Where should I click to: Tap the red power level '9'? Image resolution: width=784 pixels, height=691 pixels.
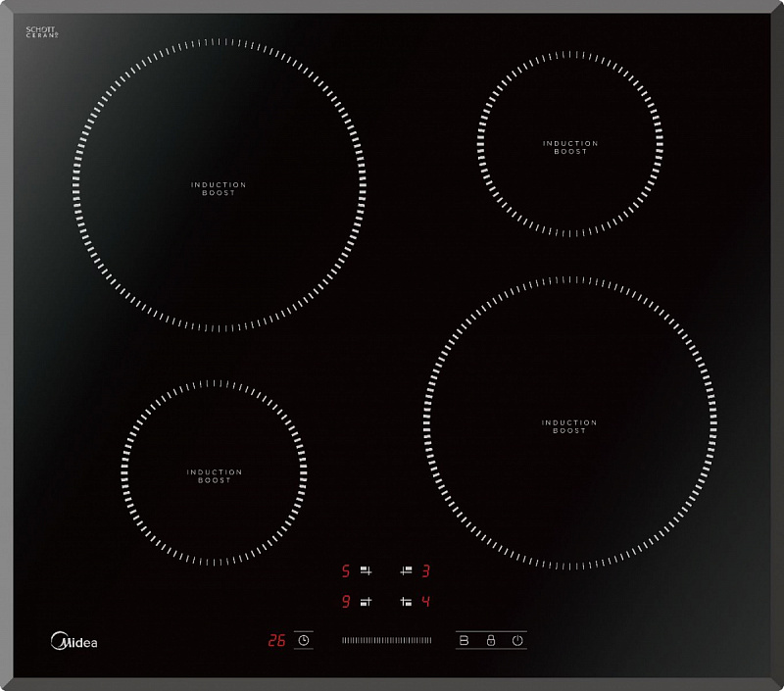pos(346,602)
